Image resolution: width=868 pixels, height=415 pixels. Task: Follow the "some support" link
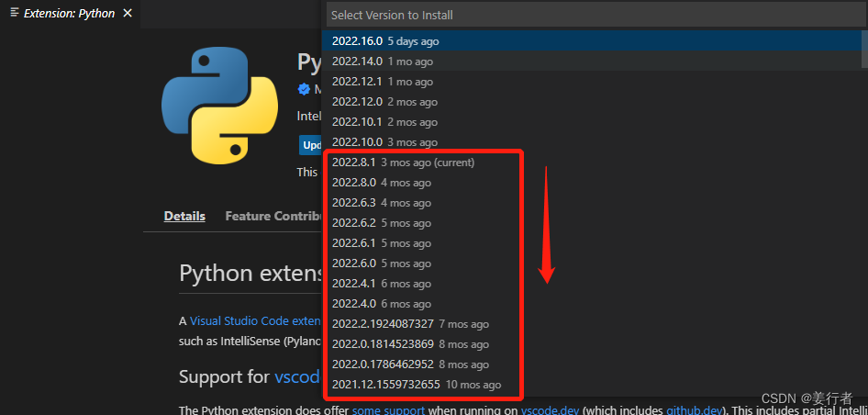(389, 410)
